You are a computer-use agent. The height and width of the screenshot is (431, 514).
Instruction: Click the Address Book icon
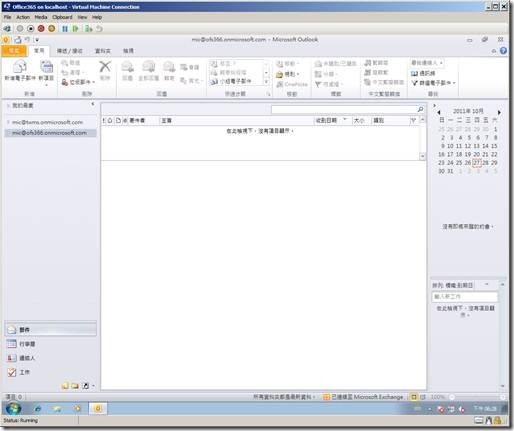point(414,73)
